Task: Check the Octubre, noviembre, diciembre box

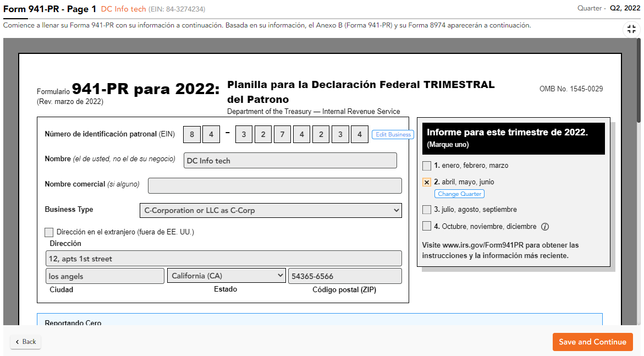Action: pyautogui.click(x=426, y=226)
